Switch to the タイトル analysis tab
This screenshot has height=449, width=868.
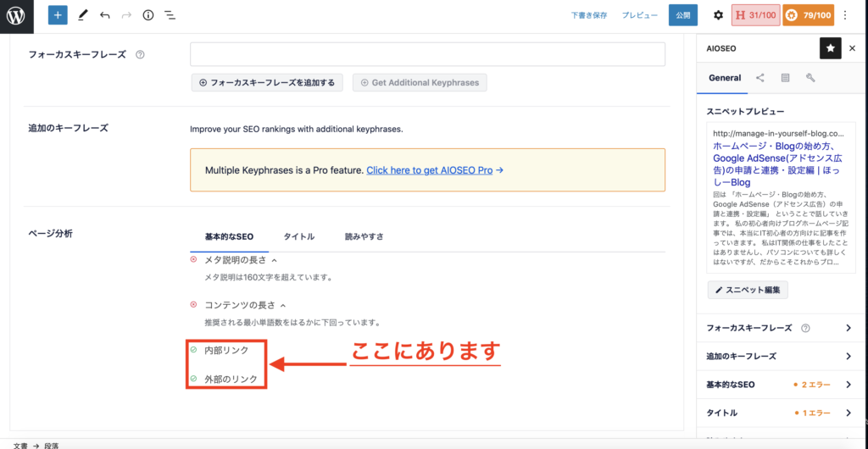click(299, 236)
